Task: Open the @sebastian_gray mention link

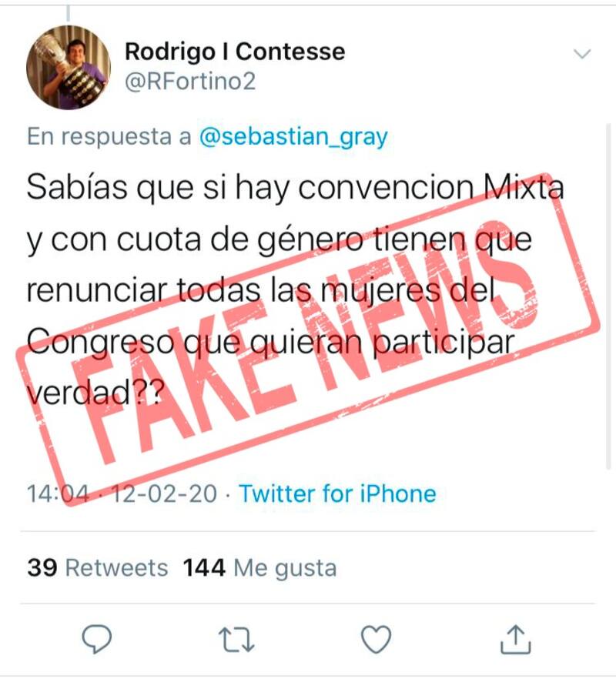Action: [x=293, y=137]
